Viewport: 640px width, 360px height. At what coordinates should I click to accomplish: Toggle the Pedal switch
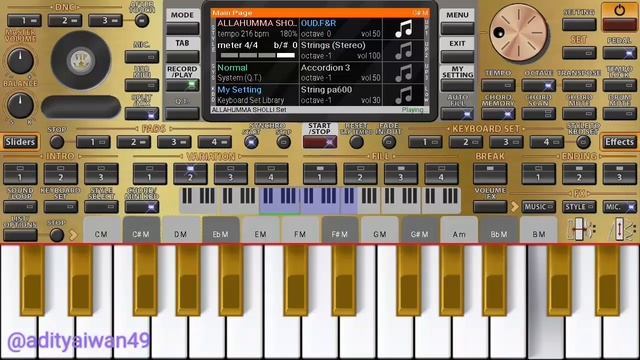click(619, 53)
